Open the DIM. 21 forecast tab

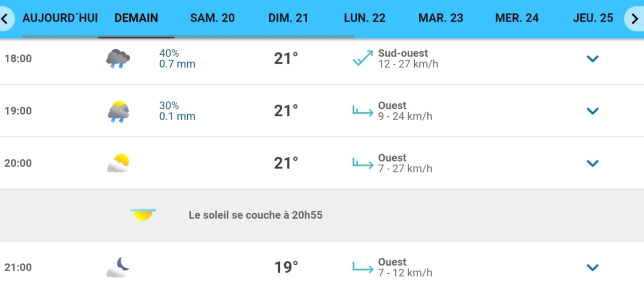tap(288, 18)
